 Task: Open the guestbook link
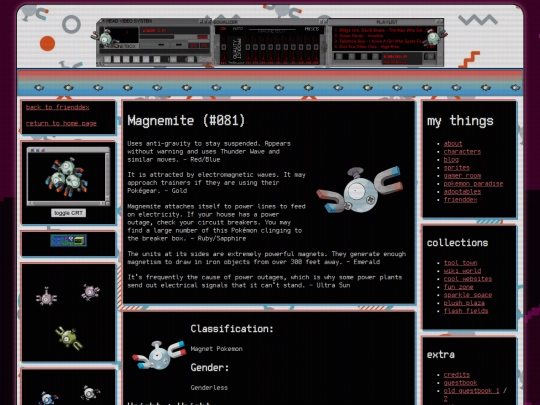[460, 383]
